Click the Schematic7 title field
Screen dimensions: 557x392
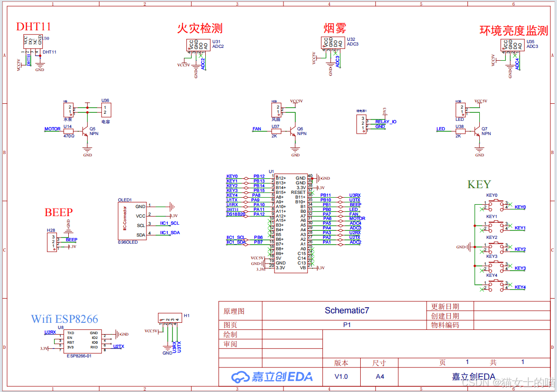tap(347, 310)
